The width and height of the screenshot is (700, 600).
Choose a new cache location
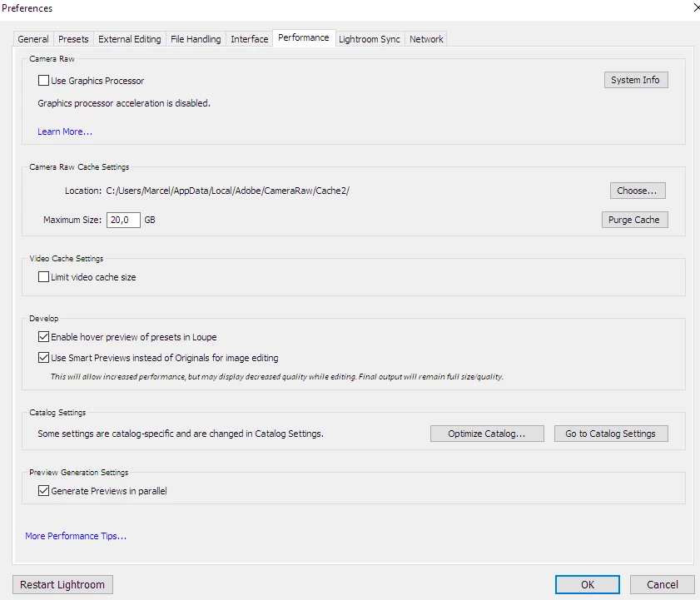click(638, 191)
